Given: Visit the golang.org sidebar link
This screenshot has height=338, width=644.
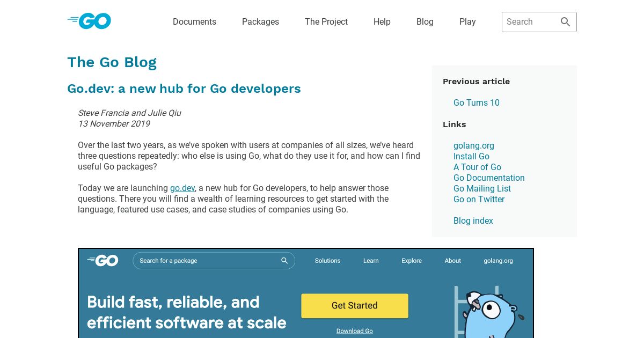Looking at the screenshot, I should [474, 146].
